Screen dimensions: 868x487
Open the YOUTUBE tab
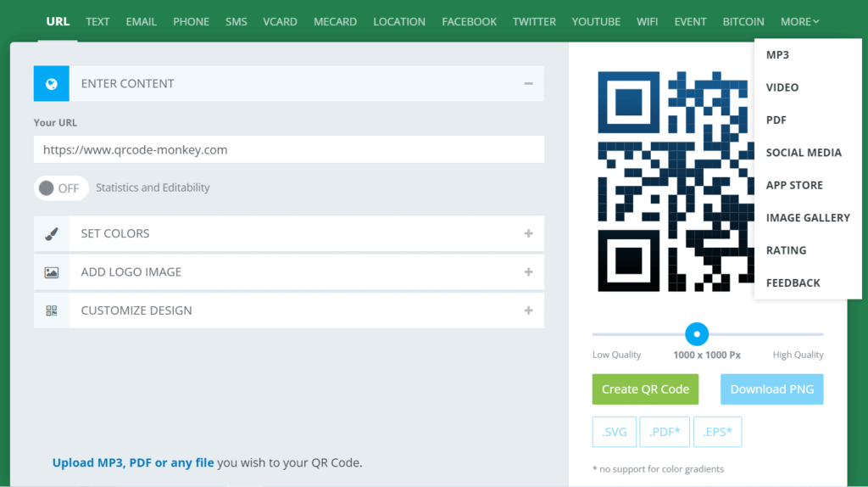coord(596,21)
